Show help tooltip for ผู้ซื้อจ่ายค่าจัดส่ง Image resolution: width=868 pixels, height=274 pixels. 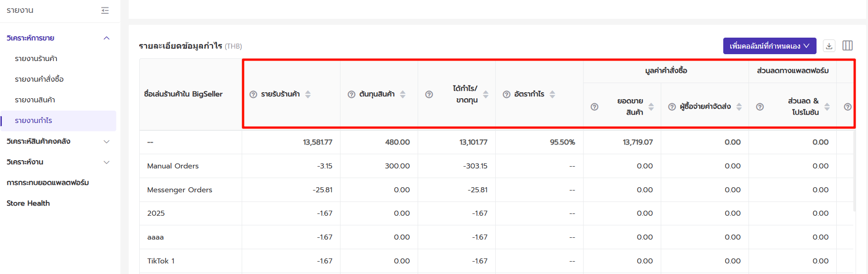coord(672,106)
